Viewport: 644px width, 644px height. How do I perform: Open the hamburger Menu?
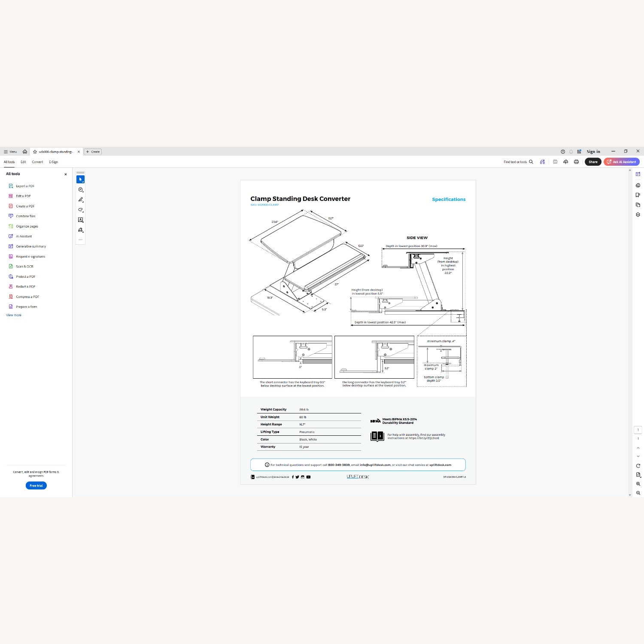[x=10, y=152]
